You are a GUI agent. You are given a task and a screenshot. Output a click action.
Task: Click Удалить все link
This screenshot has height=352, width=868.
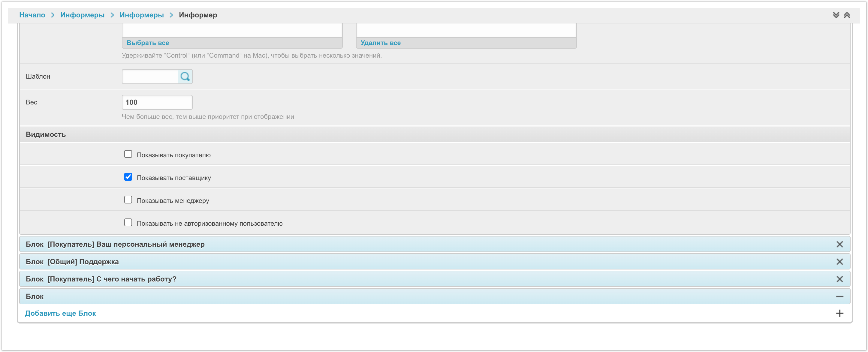380,43
